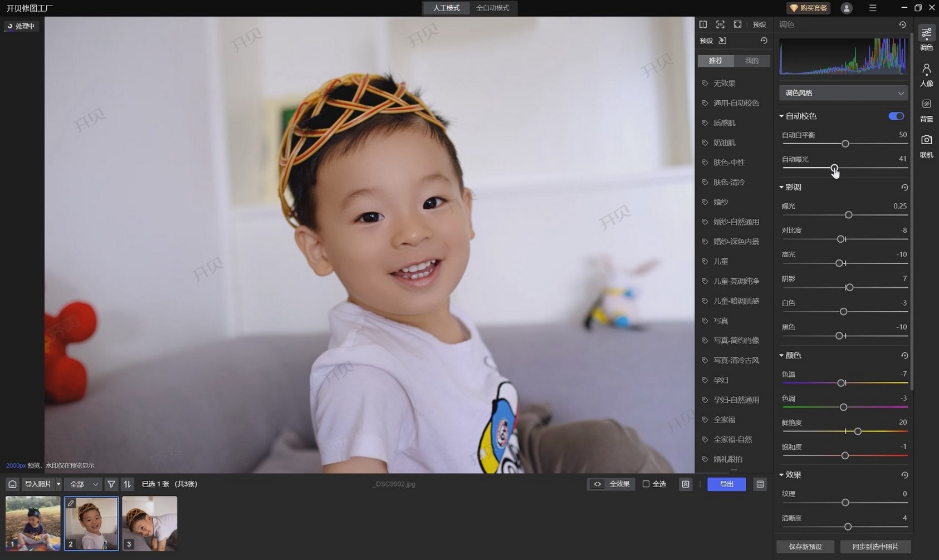Check the 全选 checkbox
This screenshot has height=560, width=939.
tap(646, 484)
